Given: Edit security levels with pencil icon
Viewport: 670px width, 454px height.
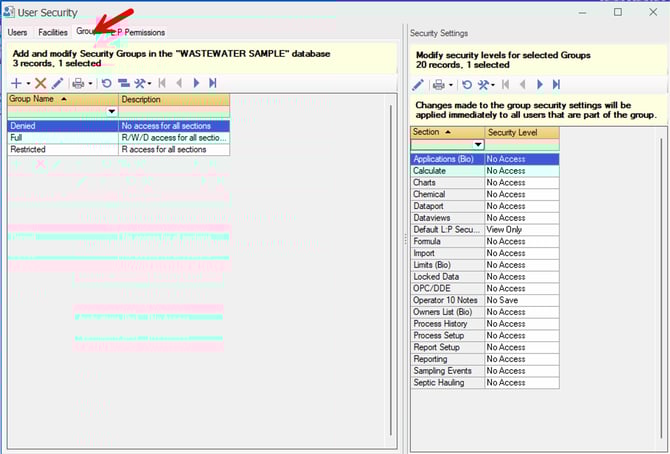Looking at the screenshot, I should pyautogui.click(x=418, y=85).
